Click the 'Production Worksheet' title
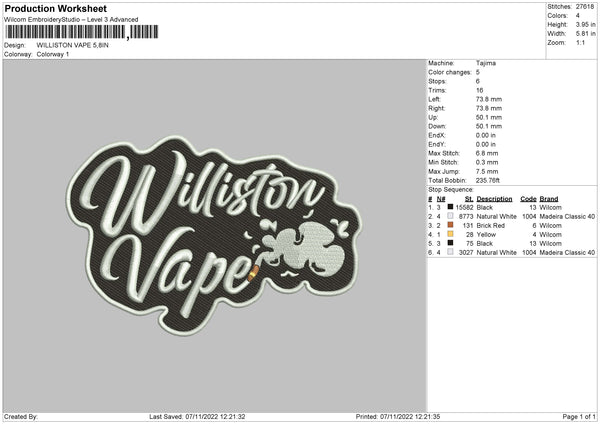 tap(55, 9)
